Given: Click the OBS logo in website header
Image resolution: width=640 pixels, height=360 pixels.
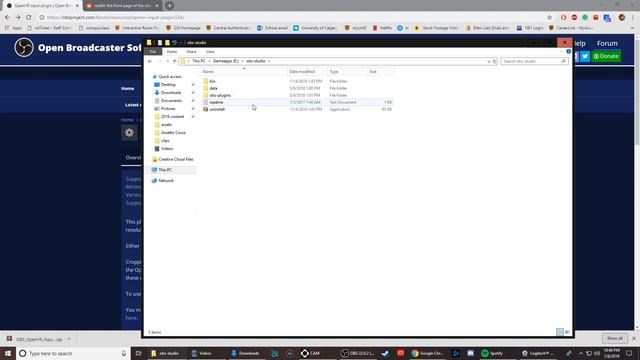Looking at the screenshot, I should click(24, 47).
